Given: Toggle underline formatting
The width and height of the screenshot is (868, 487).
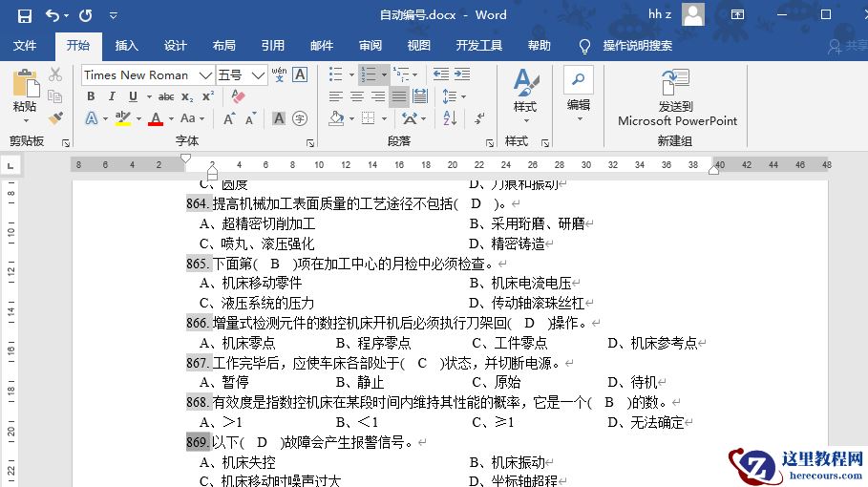Looking at the screenshot, I should coord(133,96).
